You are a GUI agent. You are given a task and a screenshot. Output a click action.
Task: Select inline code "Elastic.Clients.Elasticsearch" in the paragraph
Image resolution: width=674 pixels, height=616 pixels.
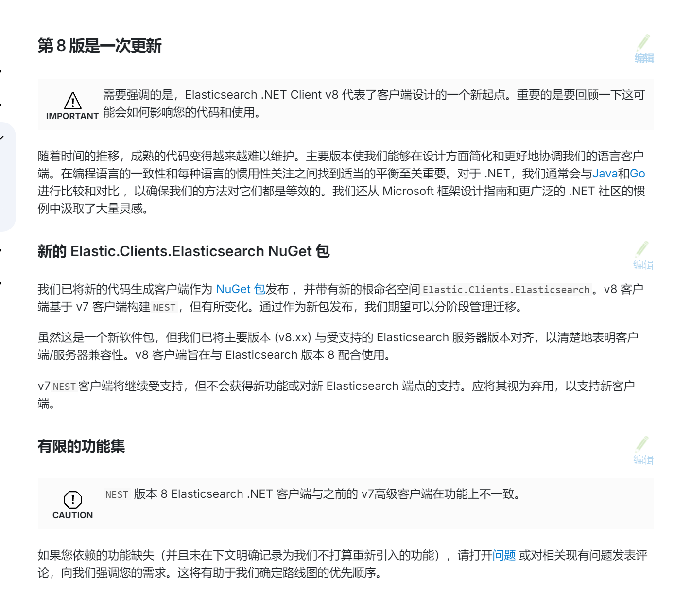pyautogui.click(x=506, y=290)
